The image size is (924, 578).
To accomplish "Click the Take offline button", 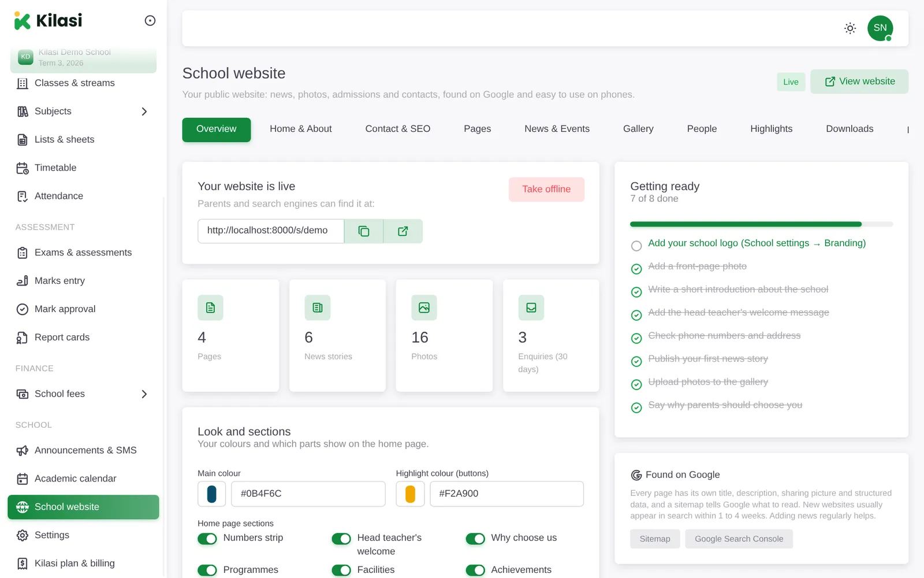I will coord(546,190).
